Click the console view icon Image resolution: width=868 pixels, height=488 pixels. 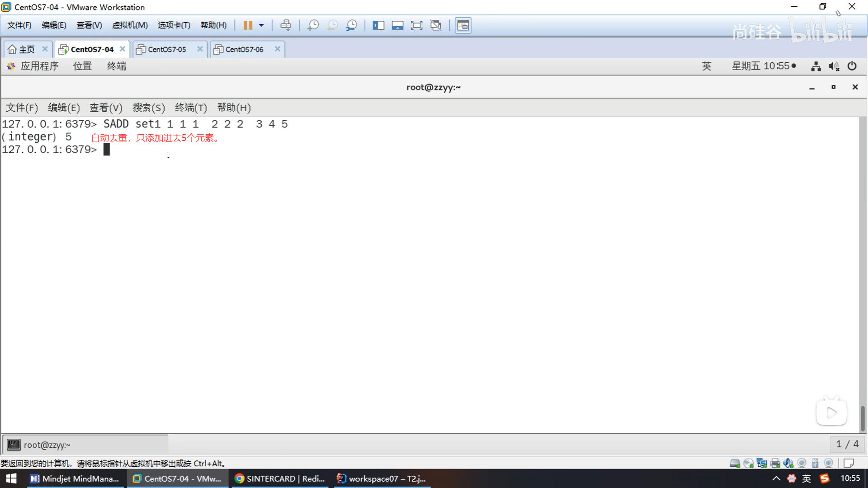coord(463,25)
